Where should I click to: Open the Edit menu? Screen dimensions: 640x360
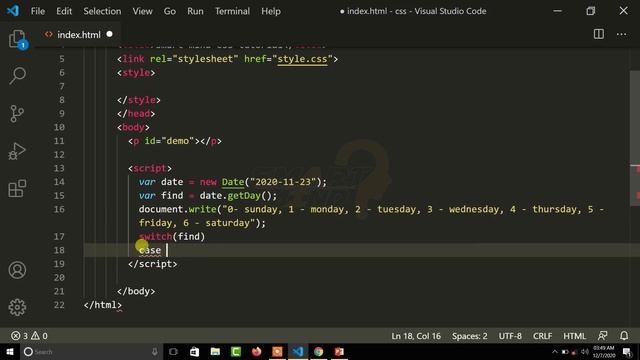[64, 11]
